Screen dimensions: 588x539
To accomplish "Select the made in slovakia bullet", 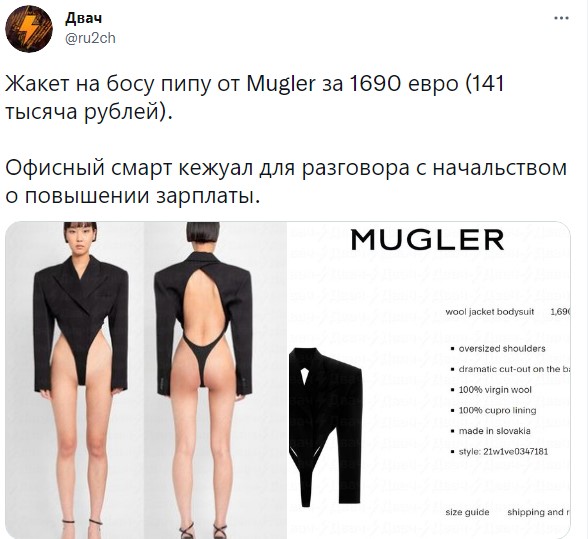I will [494, 431].
